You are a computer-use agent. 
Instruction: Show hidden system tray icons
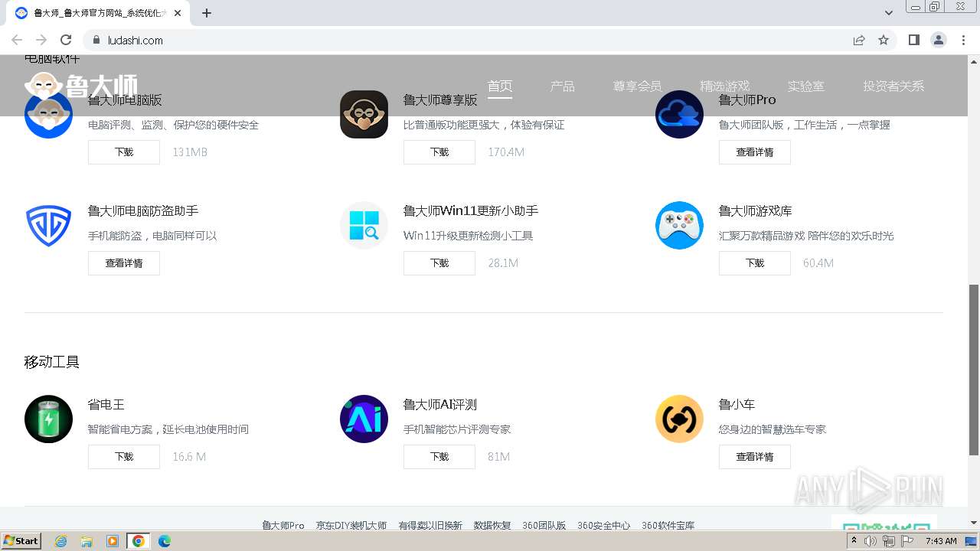click(854, 541)
